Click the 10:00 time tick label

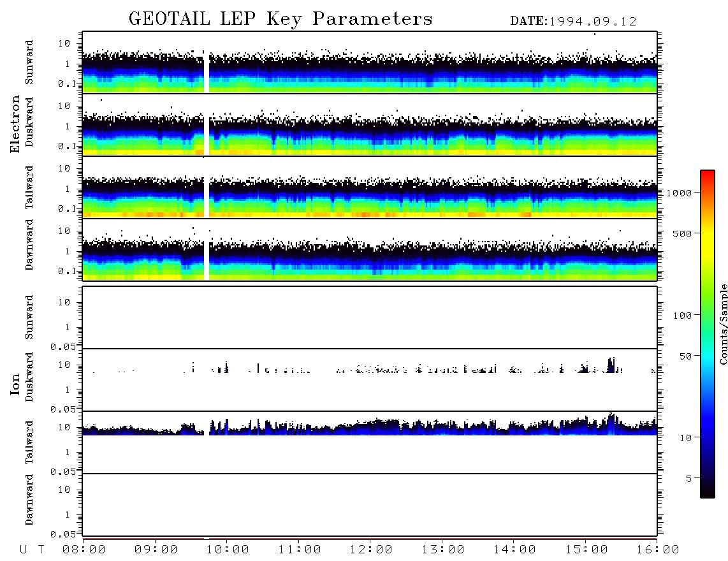click(x=228, y=550)
